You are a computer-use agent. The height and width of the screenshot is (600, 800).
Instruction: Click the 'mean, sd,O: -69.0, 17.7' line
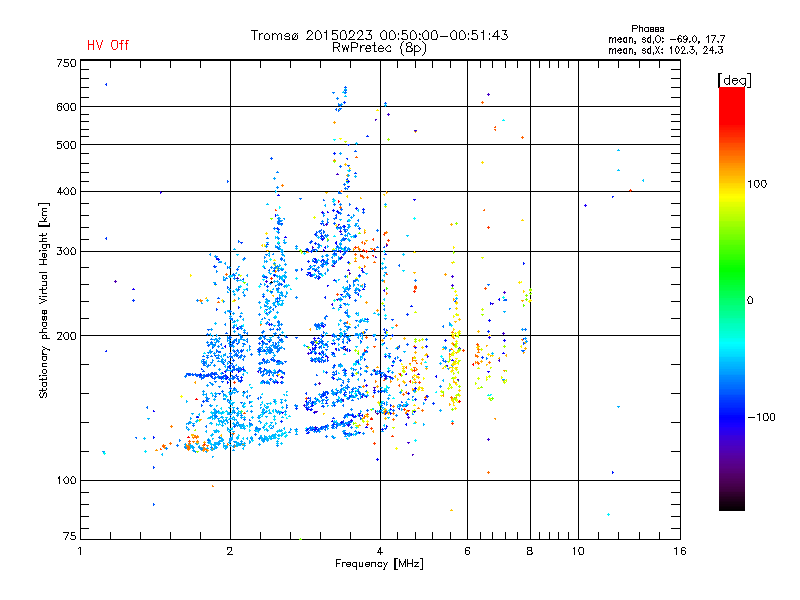click(x=666, y=39)
